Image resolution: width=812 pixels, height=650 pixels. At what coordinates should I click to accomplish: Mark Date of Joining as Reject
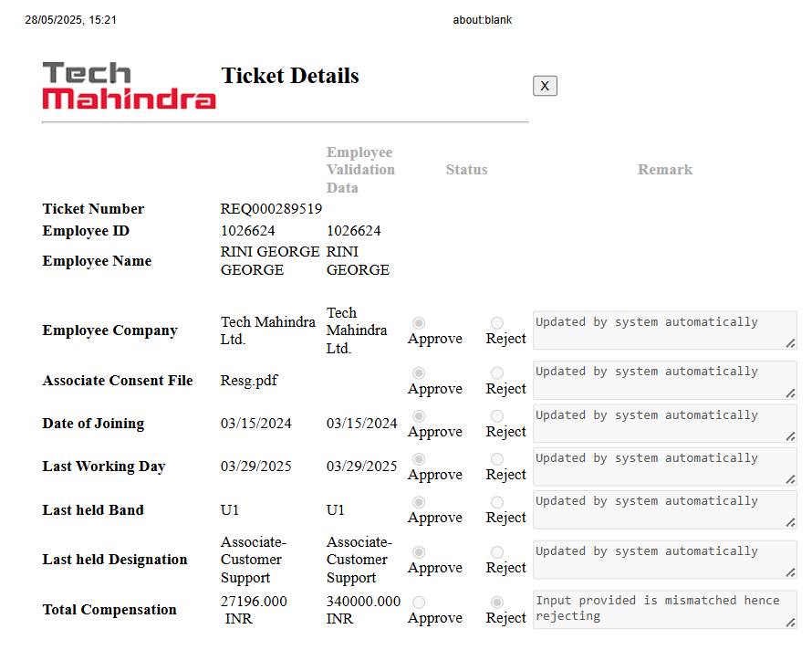point(497,416)
